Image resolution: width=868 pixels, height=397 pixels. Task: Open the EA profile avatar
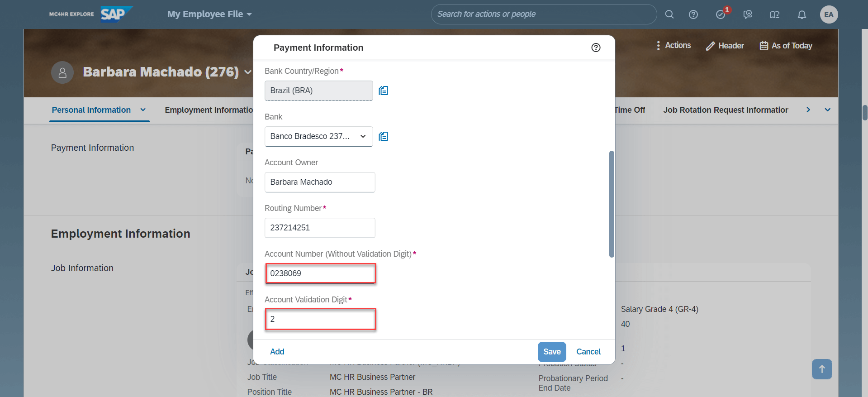pos(829,14)
